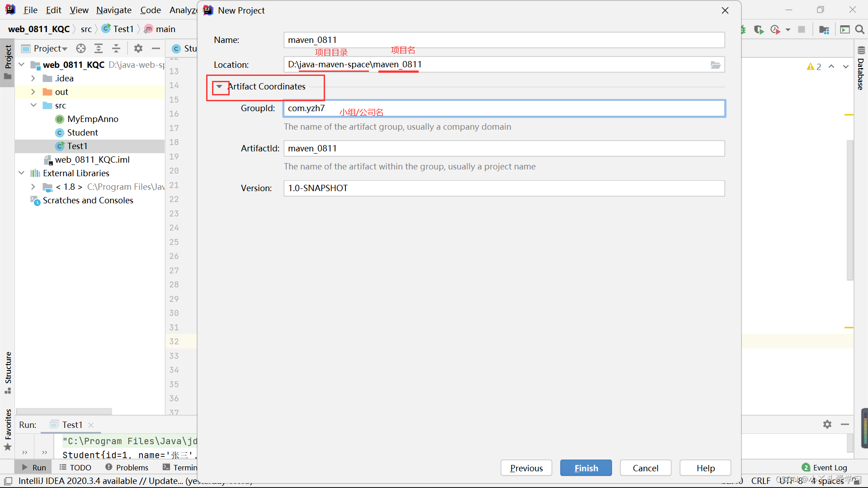Open Help for New Project
The image size is (868, 488).
[x=705, y=468]
